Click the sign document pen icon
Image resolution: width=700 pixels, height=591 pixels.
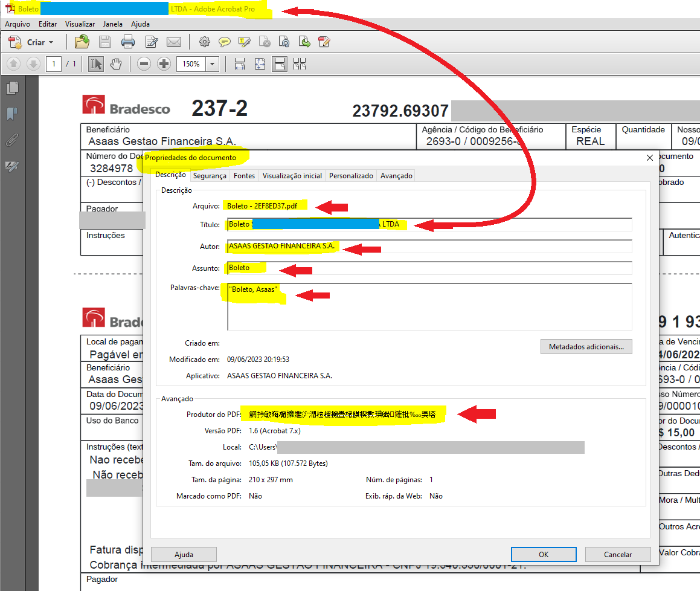pyautogui.click(x=324, y=42)
